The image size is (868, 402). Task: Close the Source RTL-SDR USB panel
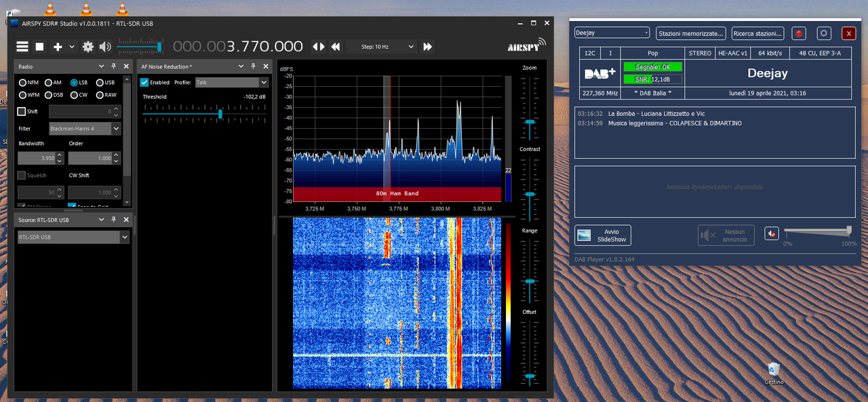pos(126,220)
